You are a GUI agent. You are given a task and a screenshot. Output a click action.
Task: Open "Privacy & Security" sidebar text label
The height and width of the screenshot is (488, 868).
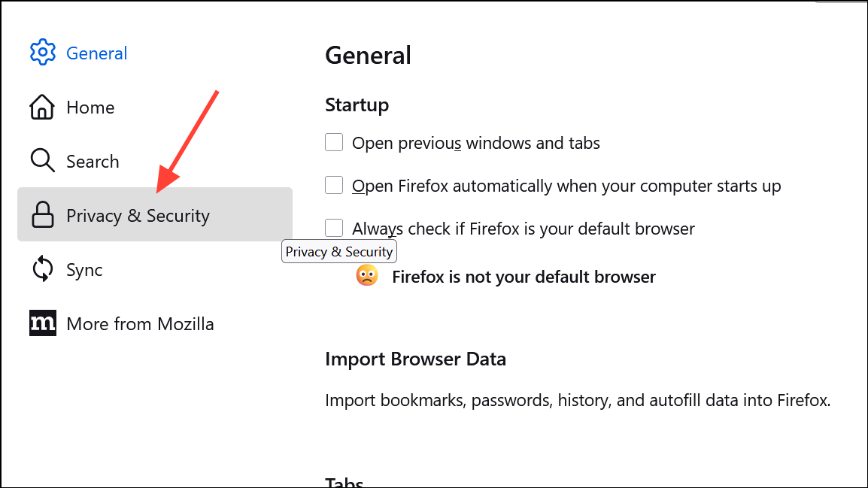(138, 216)
